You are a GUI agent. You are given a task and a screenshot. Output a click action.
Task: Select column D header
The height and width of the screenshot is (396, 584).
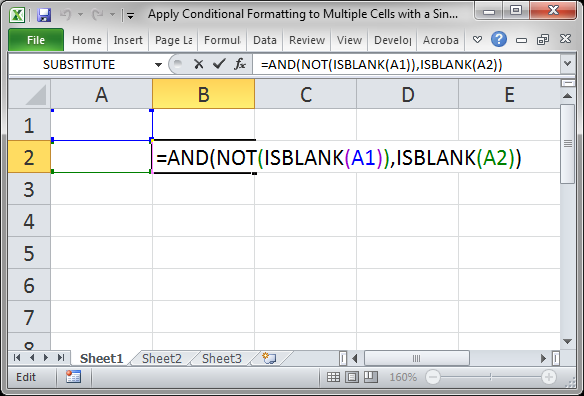(x=407, y=94)
